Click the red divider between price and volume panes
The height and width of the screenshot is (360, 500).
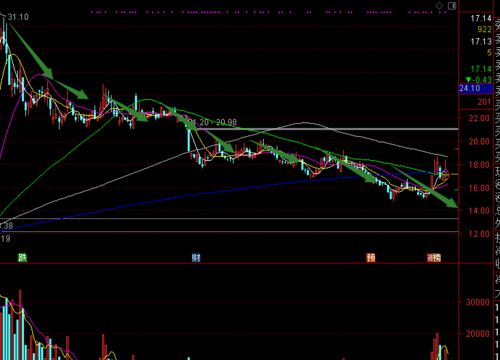coord(229,263)
